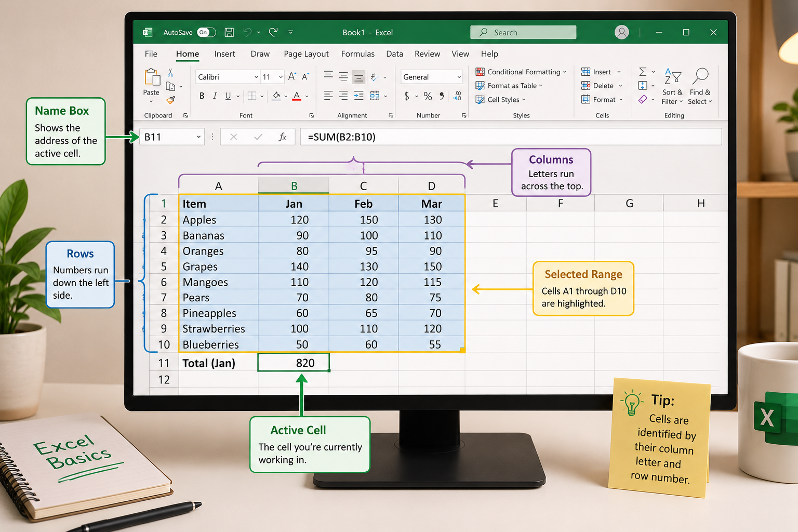The image size is (798, 532).
Task: Click the Middle Align icon
Action: coord(343,76)
